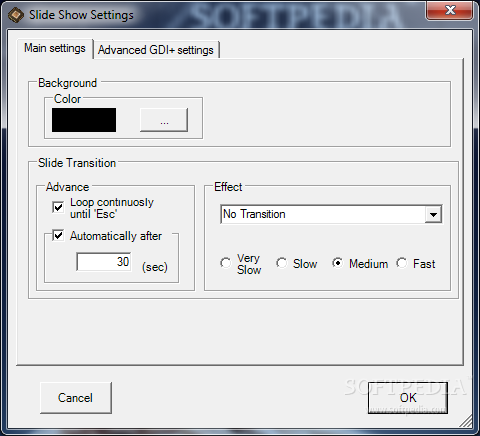This screenshot has height=436, width=480.
Task: Open color picker with the '...' button
Action: tap(164, 120)
